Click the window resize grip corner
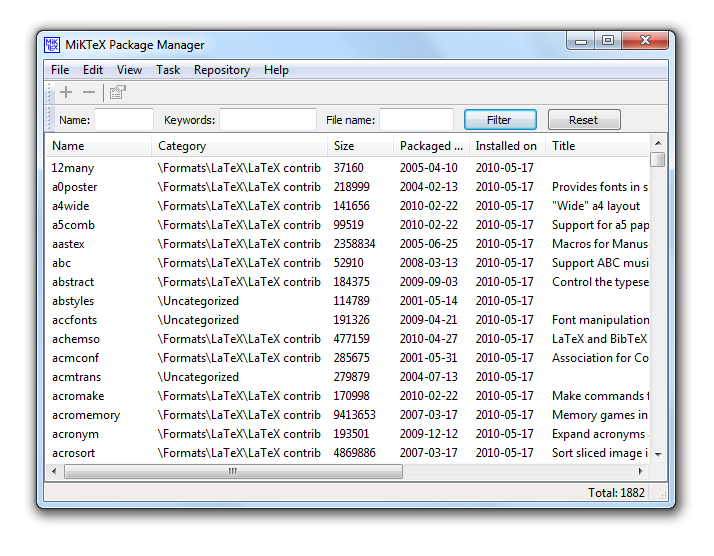Screen dimensions: 714x556 coord(663,495)
